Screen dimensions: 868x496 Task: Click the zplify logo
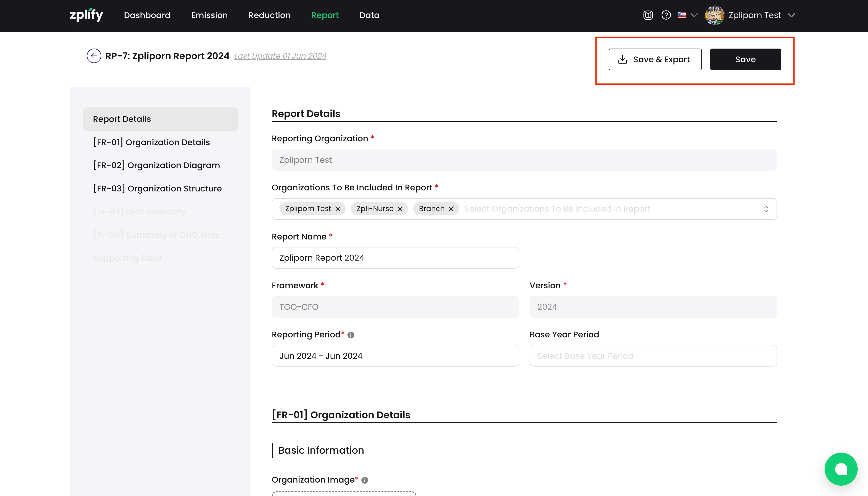(x=87, y=15)
